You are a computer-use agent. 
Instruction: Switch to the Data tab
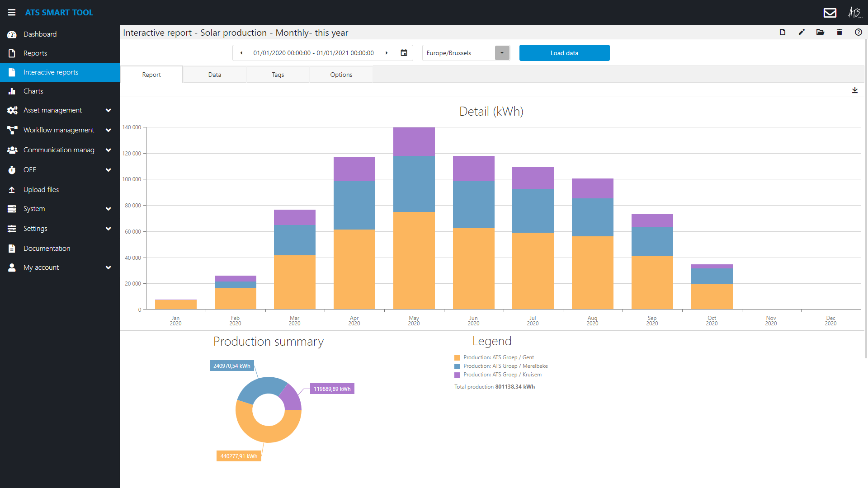tap(214, 74)
